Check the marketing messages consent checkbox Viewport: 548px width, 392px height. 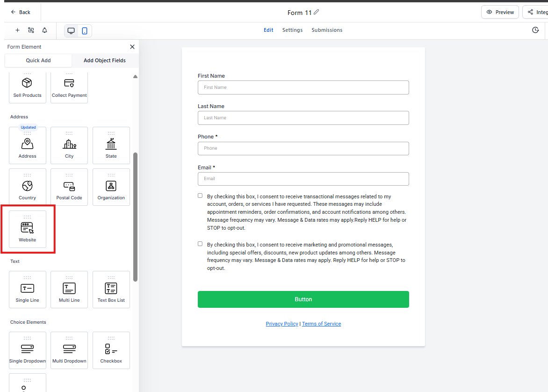click(200, 244)
